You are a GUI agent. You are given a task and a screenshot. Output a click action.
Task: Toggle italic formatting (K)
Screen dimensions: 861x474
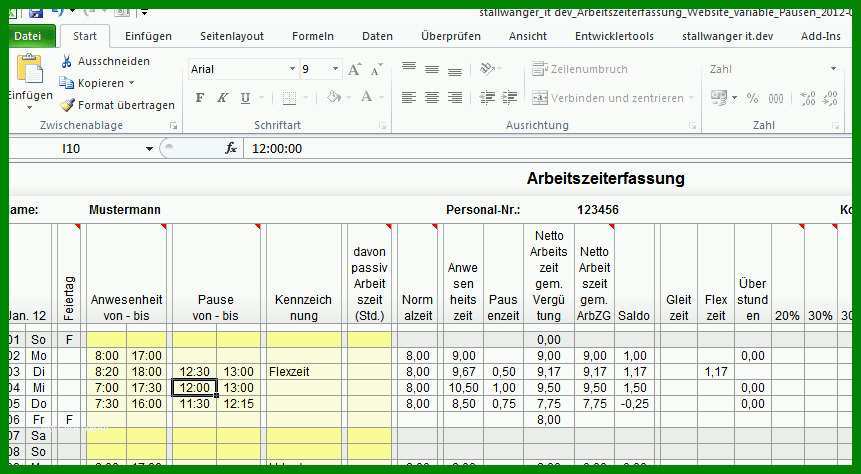(x=222, y=98)
